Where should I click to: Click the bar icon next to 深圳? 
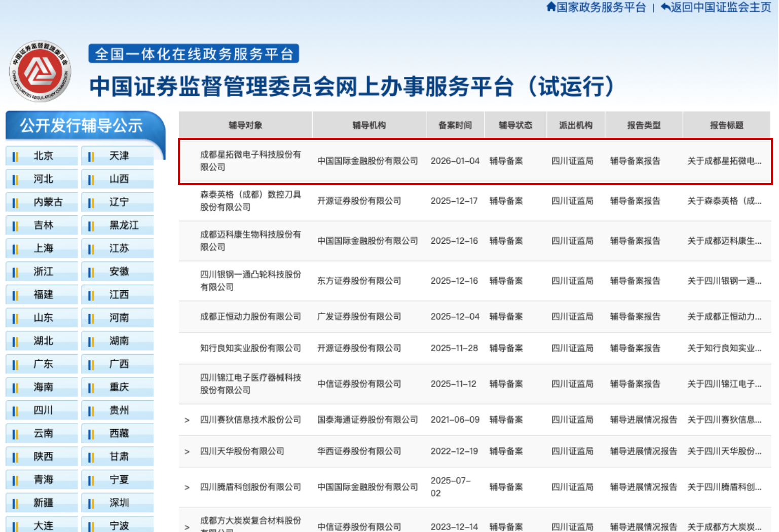(91, 503)
